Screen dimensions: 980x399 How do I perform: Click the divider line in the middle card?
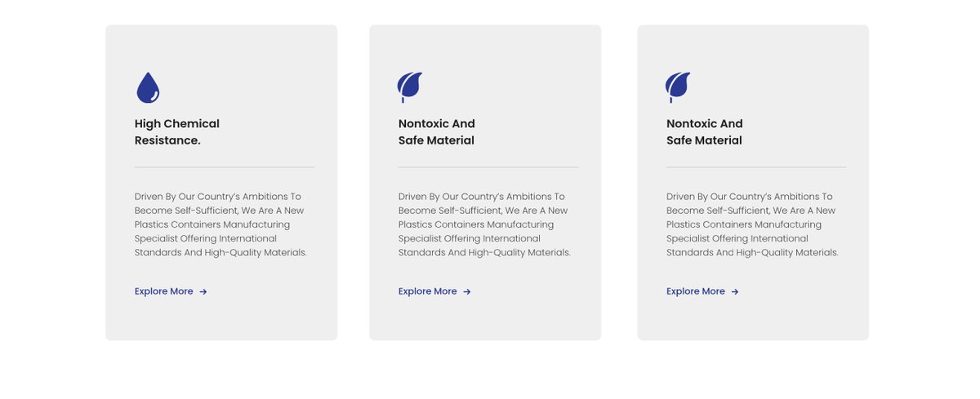[488, 167]
